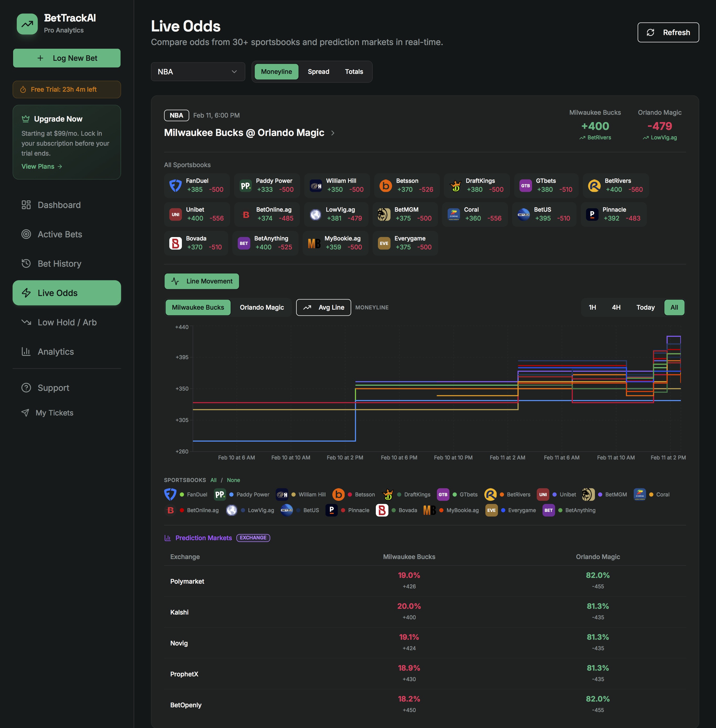
Task: Click the Dashboard grid icon in sidebar
Action: click(x=26, y=205)
